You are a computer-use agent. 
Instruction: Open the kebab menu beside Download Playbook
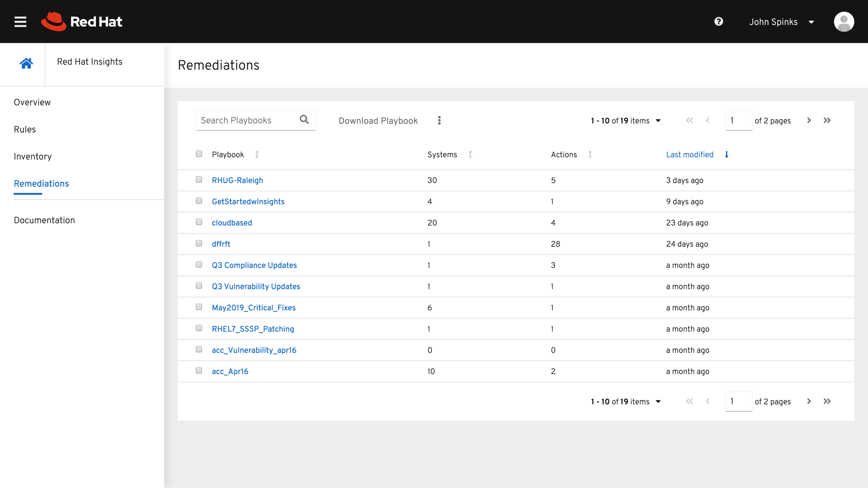pyautogui.click(x=439, y=121)
